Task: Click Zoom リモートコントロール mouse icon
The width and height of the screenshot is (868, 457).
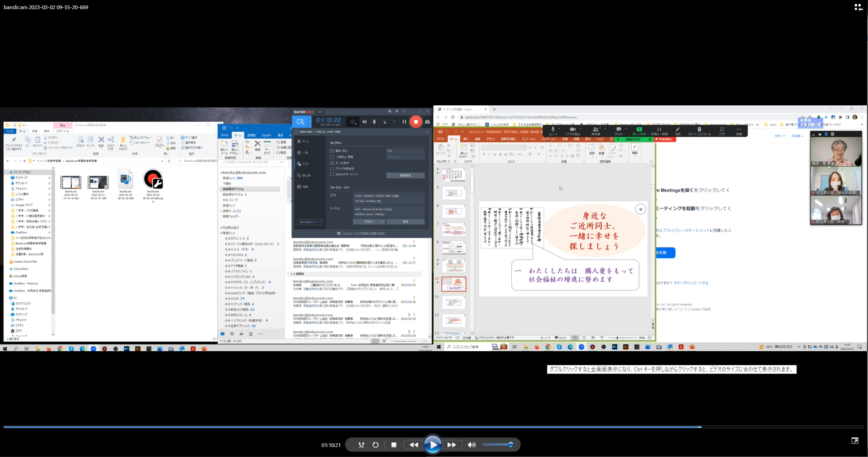Action: point(699,131)
